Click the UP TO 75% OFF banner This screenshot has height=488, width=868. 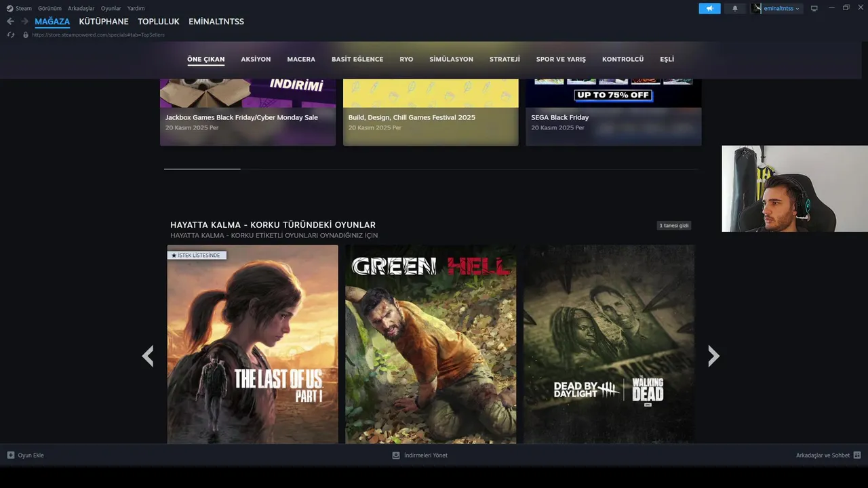613,95
